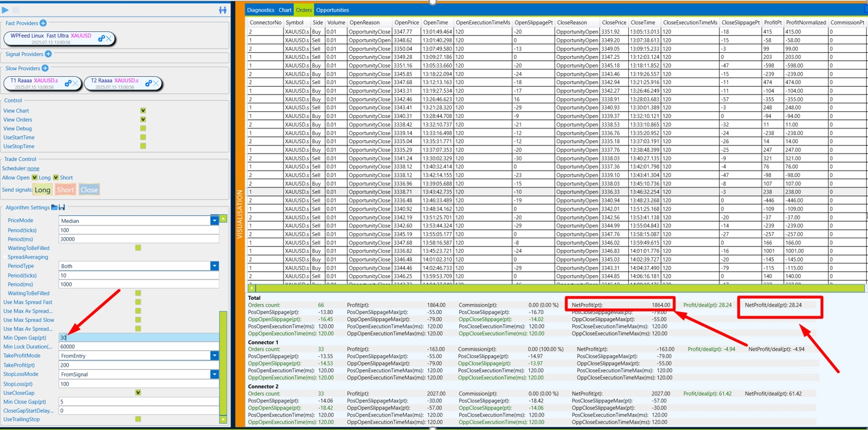Enable the View Debug checkbox
Viewport: 868px width, 430px height.
coord(143,128)
